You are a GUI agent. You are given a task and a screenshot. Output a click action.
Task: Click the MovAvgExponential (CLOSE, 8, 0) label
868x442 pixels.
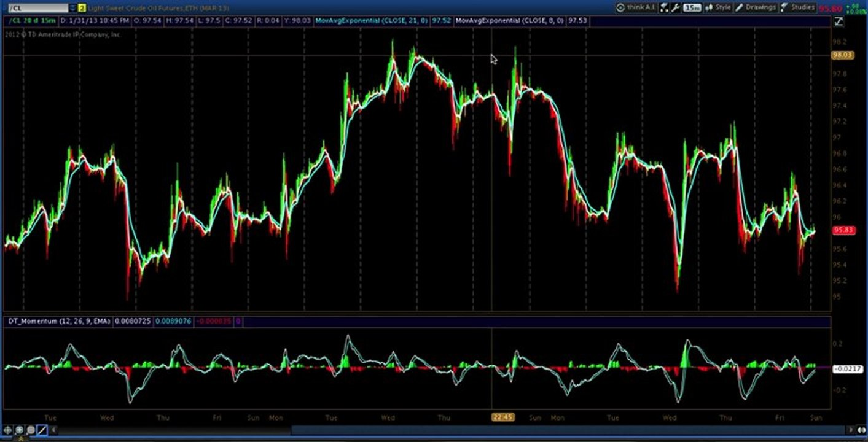[x=510, y=20]
